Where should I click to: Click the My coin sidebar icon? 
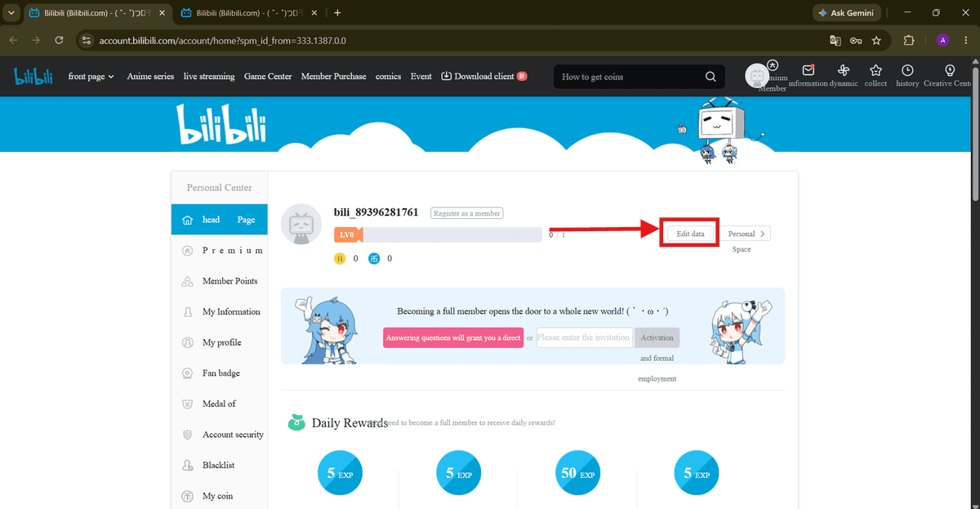click(x=187, y=496)
